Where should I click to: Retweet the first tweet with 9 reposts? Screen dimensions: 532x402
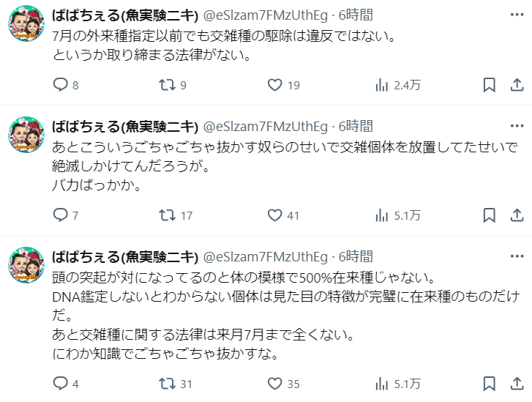[168, 85]
